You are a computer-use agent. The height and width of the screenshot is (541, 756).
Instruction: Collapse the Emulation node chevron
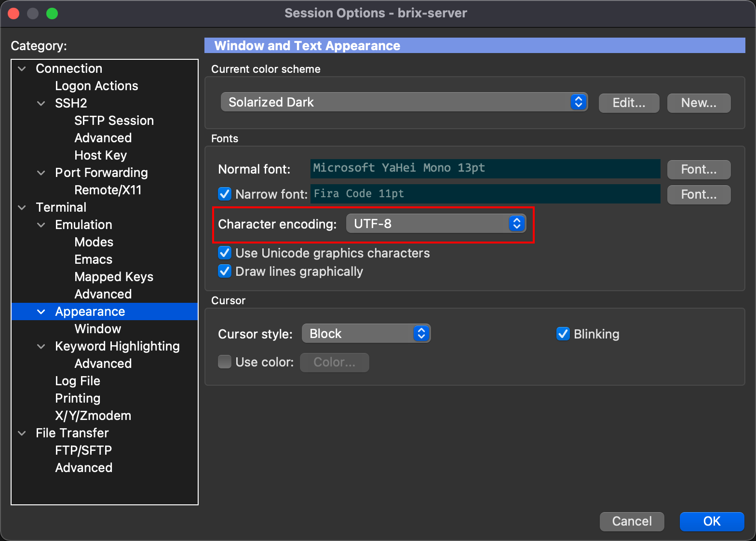pos(41,225)
